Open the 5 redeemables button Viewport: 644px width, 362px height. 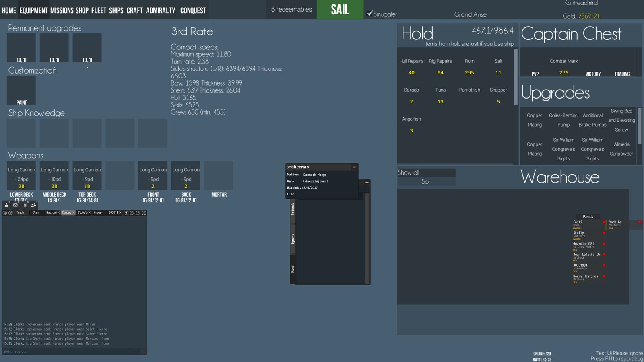(291, 9)
